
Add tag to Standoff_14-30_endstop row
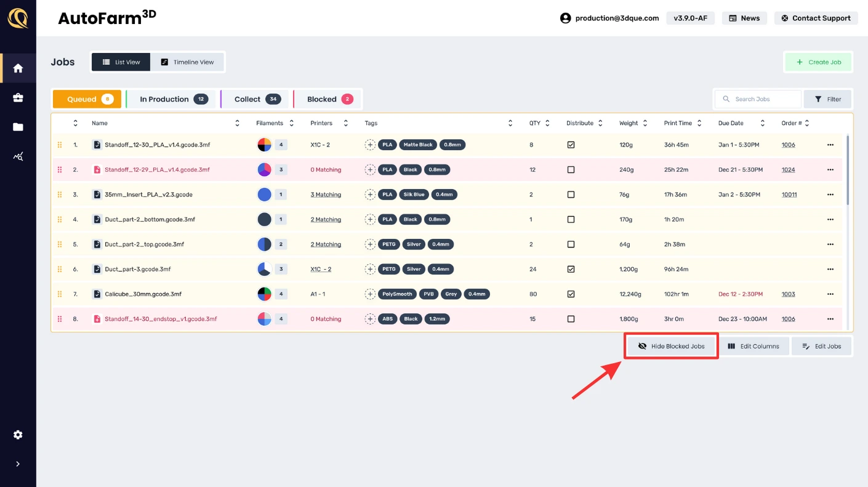coord(370,319)
